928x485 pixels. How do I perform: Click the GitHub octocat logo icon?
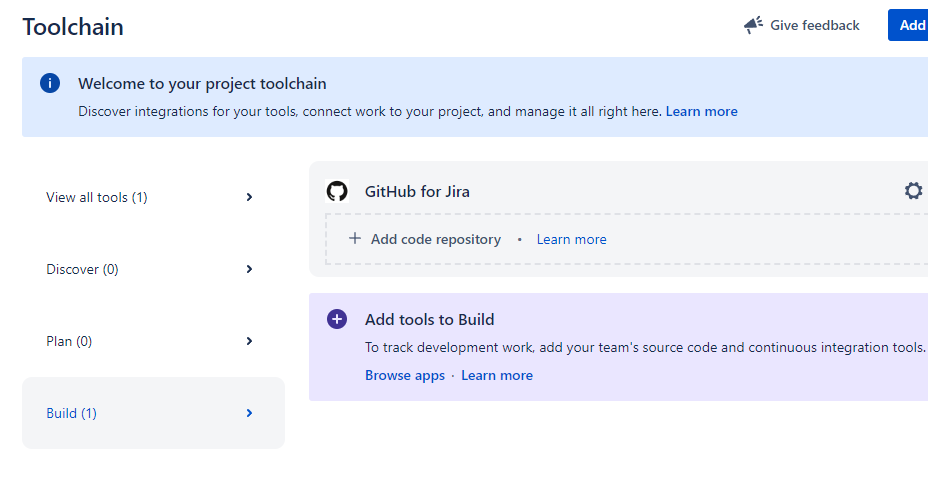(337, 191)
